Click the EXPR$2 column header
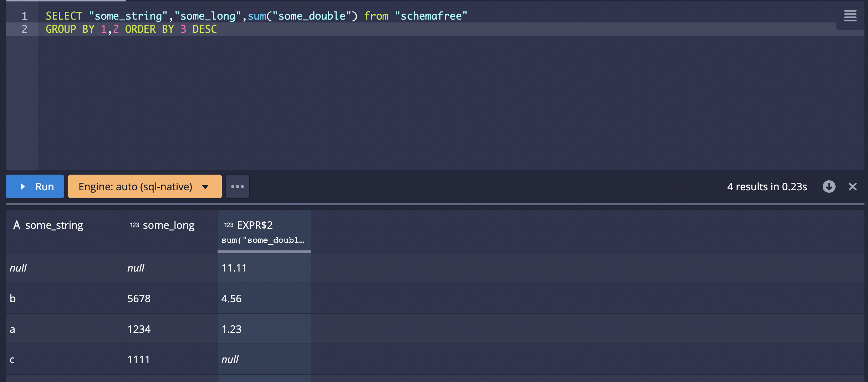 tap(264, 231)
